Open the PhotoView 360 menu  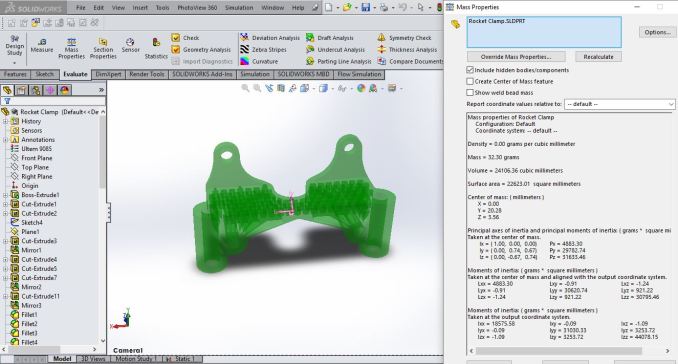(197, 7)
